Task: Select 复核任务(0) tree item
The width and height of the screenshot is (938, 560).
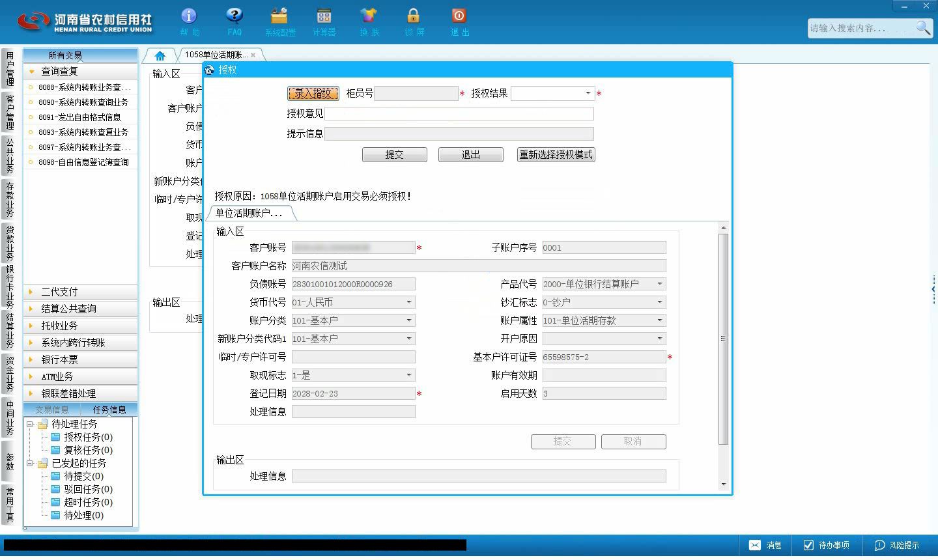Action: pyautogui.click(x=88, y=450)
